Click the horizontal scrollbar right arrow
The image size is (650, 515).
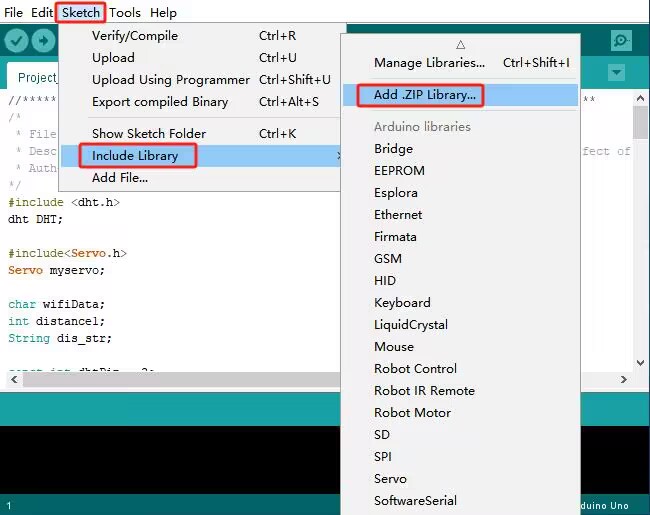623,379
